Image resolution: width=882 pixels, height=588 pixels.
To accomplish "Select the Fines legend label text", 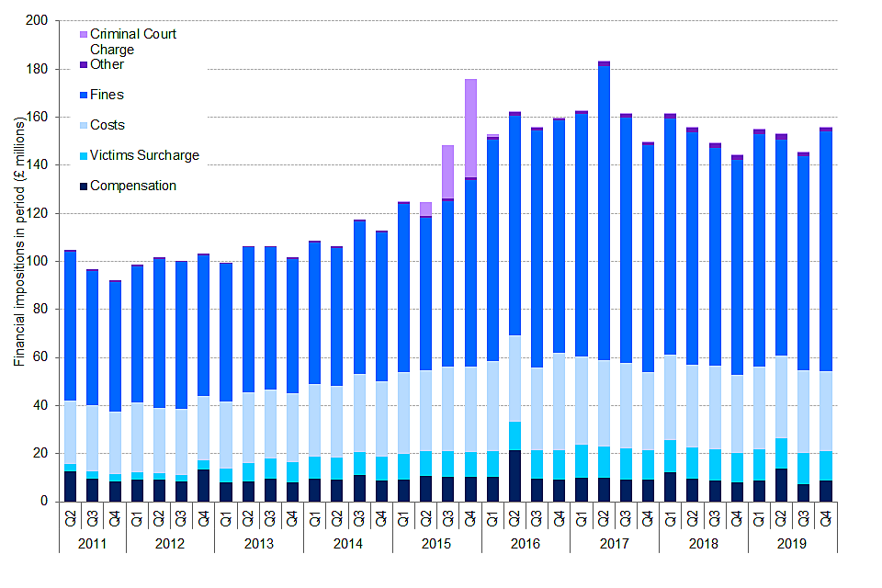I will (107, 95).
